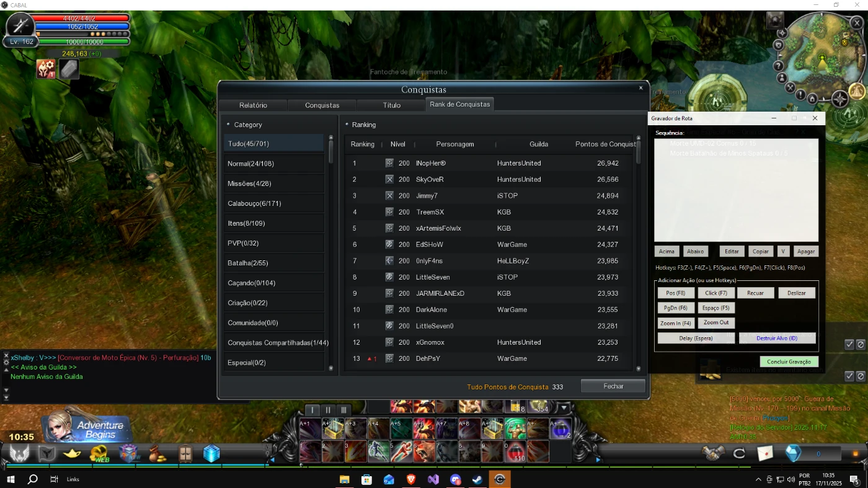Open the WEB treasure chest icon
Viewport: 868px width, 488px height.
click(99, 454)
